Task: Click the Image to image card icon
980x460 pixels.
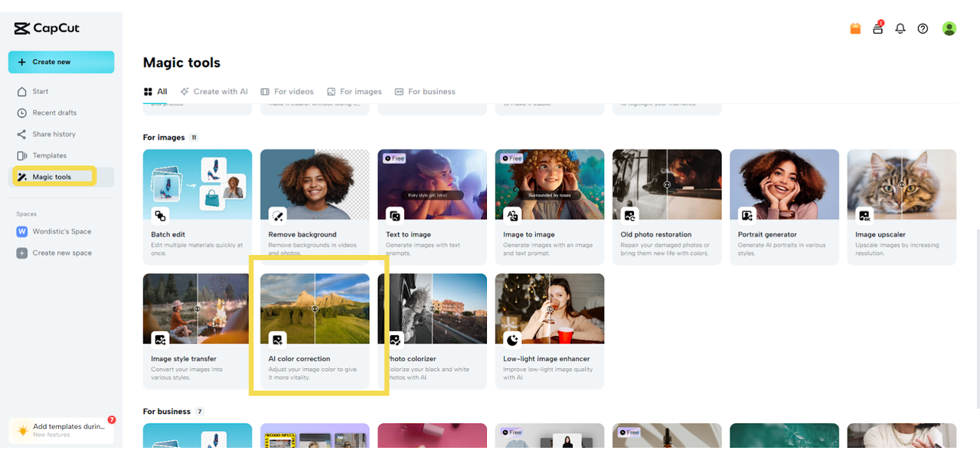Action: coord(512,215)
